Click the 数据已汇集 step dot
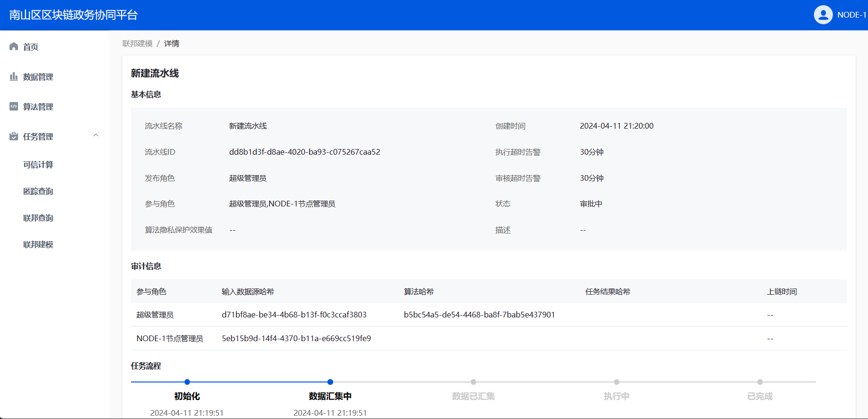868x419 pixels. click(x=473, y=382)
